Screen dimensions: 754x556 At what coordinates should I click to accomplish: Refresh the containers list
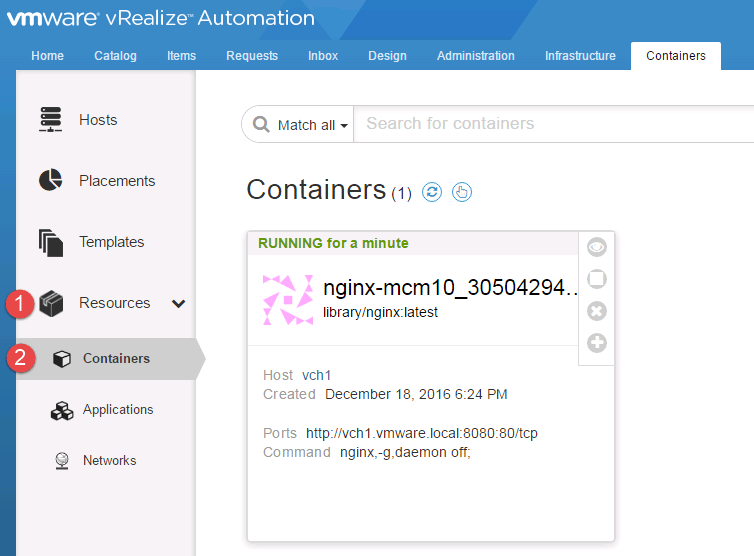[x=432, y=192]
